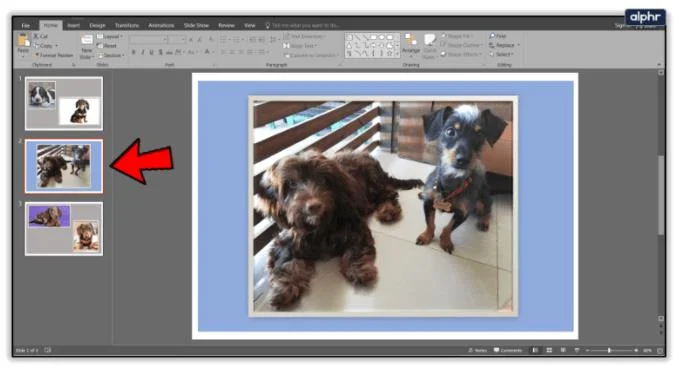Screen dimensions: 679x371
Task: Toggle the Notes pane
Action: coord(478,350)
